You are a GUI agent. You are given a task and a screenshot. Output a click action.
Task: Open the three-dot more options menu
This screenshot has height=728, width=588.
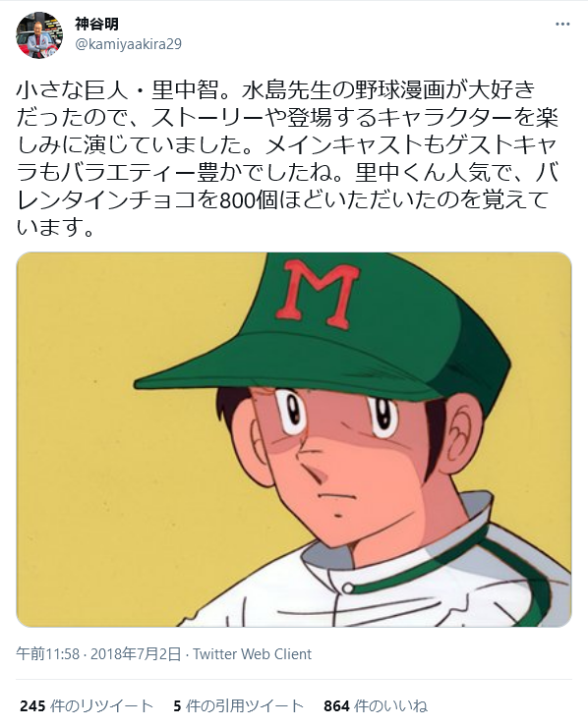click(562, 25)
